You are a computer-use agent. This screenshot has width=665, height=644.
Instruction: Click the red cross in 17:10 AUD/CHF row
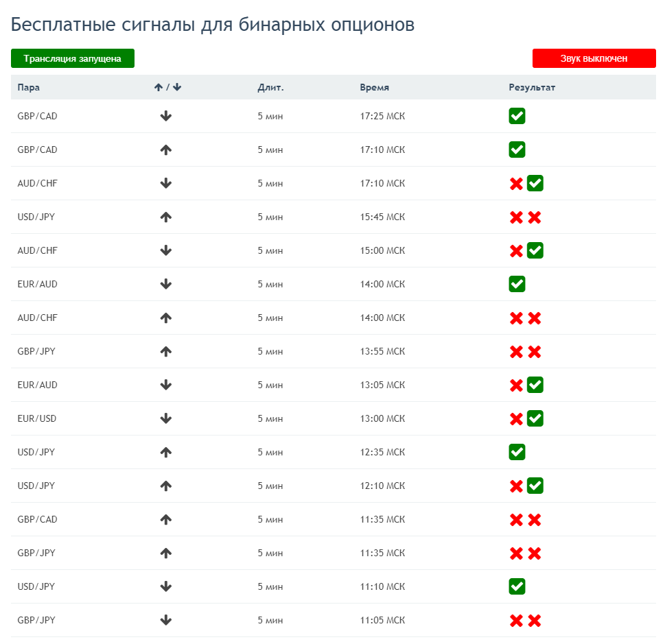click(x=516, y=184)
